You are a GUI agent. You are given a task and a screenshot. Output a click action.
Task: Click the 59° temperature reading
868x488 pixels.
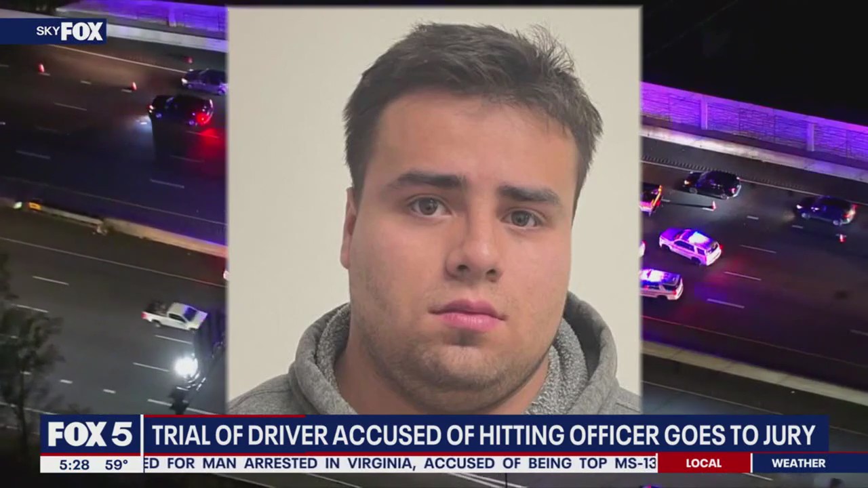117,464
